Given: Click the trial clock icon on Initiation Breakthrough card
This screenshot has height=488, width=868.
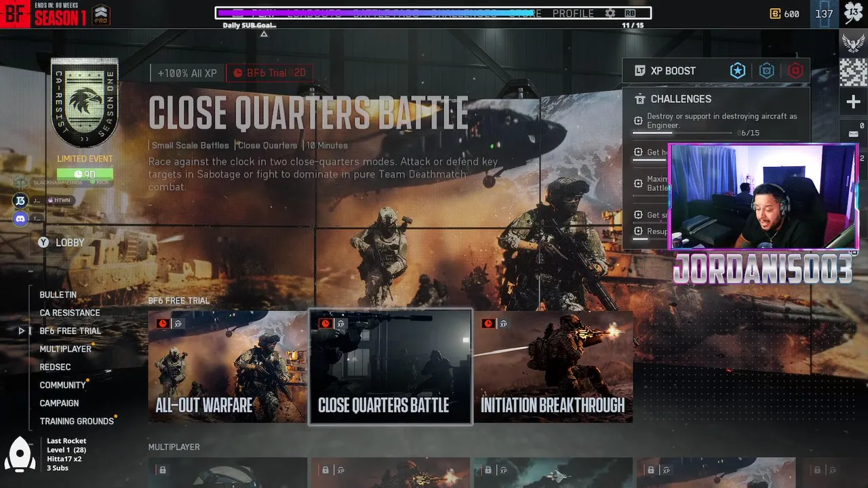Looking at the screenshot, I should click(x=488, y=323).
